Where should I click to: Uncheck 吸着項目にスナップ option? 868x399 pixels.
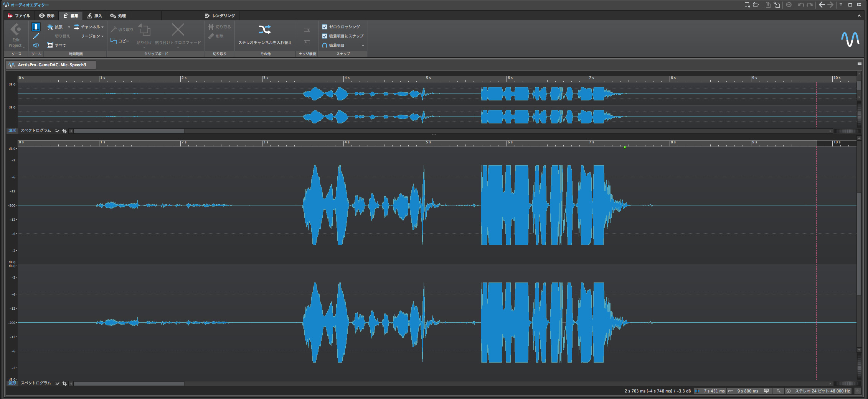(x=325, y=36)
